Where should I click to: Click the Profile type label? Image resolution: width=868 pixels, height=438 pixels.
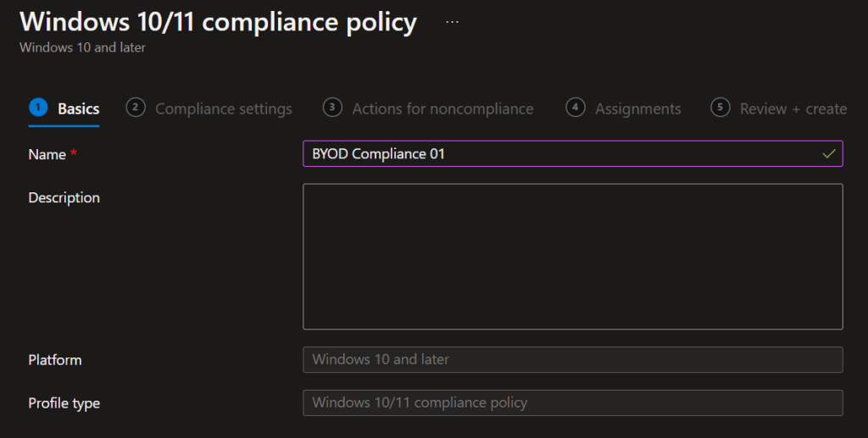pyautogui.click(x=64, y=403)
